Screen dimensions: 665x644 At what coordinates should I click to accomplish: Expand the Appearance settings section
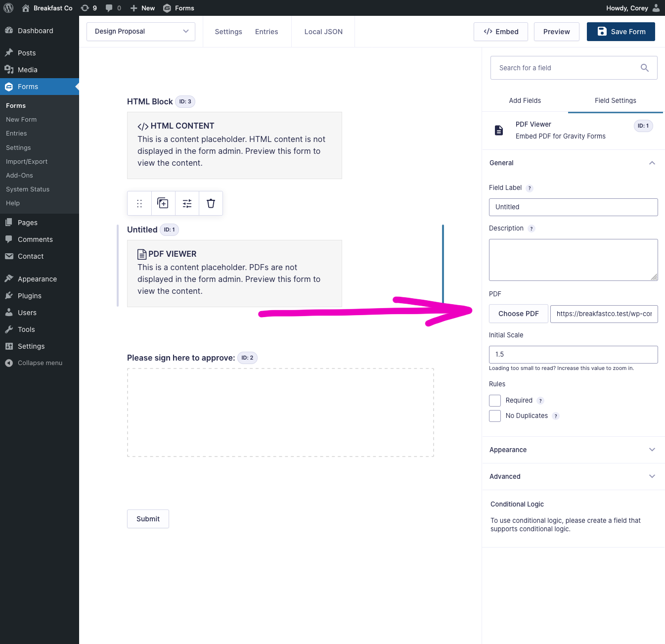pos(574,450)
